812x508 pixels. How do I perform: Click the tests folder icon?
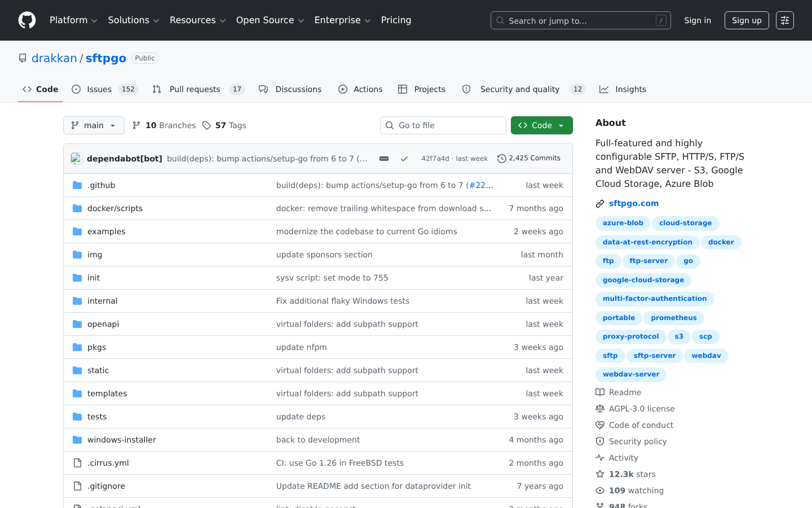[77, 417]
